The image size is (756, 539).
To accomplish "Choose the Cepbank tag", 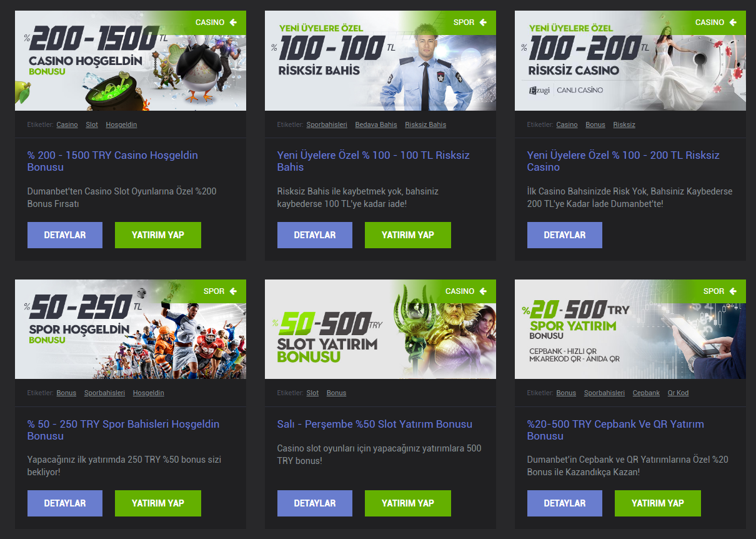I will pos(646,393).
